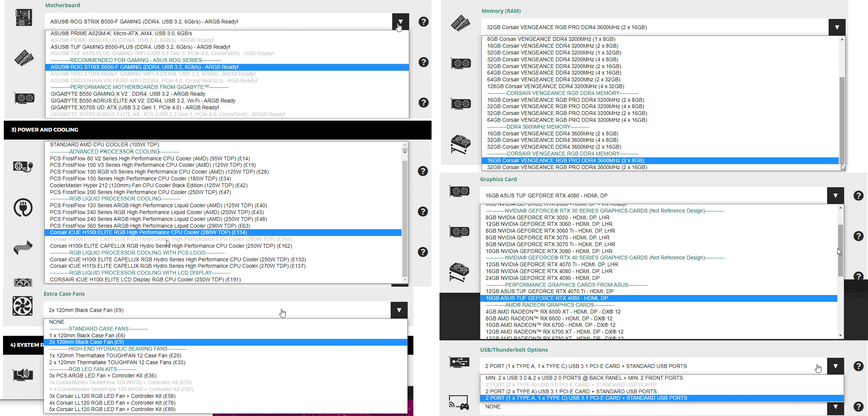The image size is (868, 416).
Task: Click the graphics card icon in the Graphics Card section
Action: (459, 191)
